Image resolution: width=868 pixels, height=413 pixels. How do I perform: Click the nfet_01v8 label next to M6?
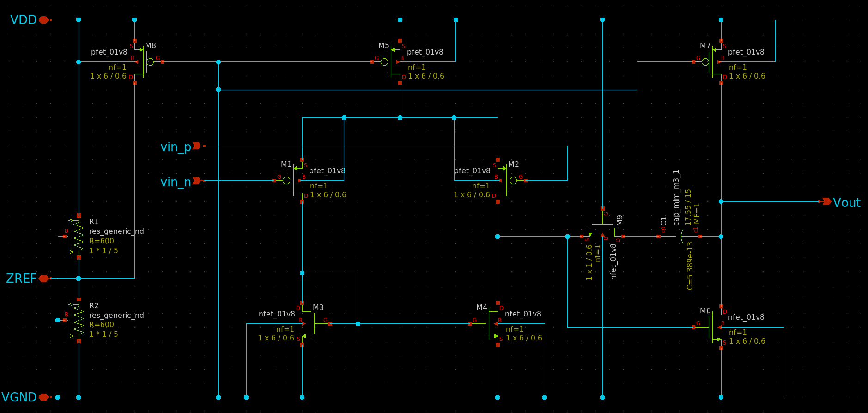tap(746, 317)
